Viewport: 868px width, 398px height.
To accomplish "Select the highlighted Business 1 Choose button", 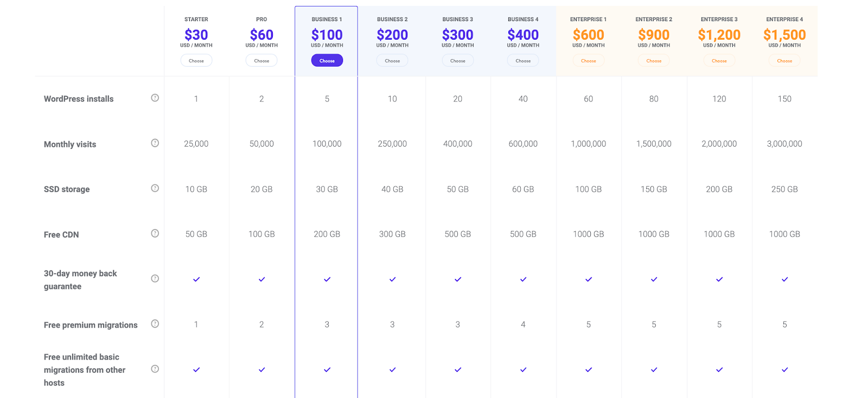I will 327,61.
